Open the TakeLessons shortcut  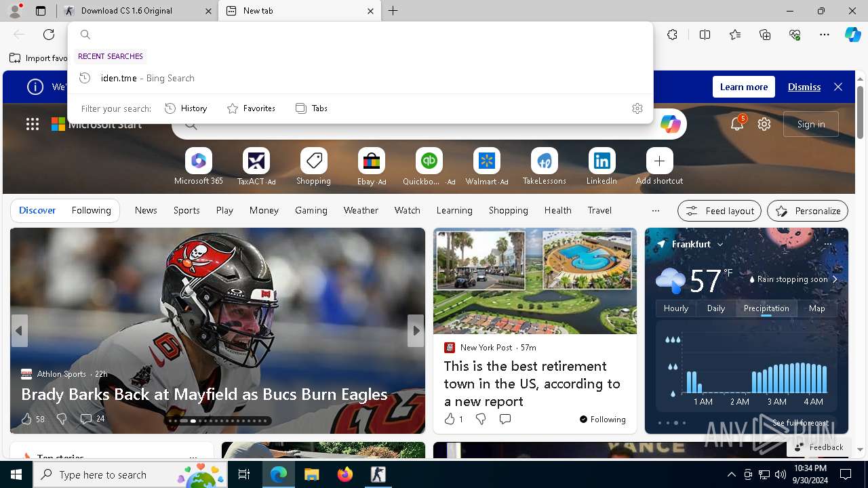(x=544, y=161)
